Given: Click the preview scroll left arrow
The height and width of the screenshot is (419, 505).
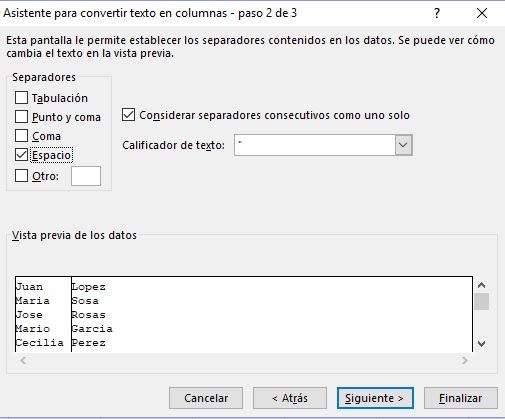Looking at the screenshot, I should point(23,360).
